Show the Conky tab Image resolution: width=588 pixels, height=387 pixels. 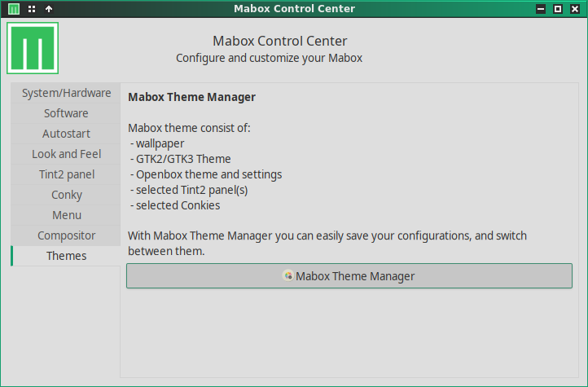coord(66,195)
